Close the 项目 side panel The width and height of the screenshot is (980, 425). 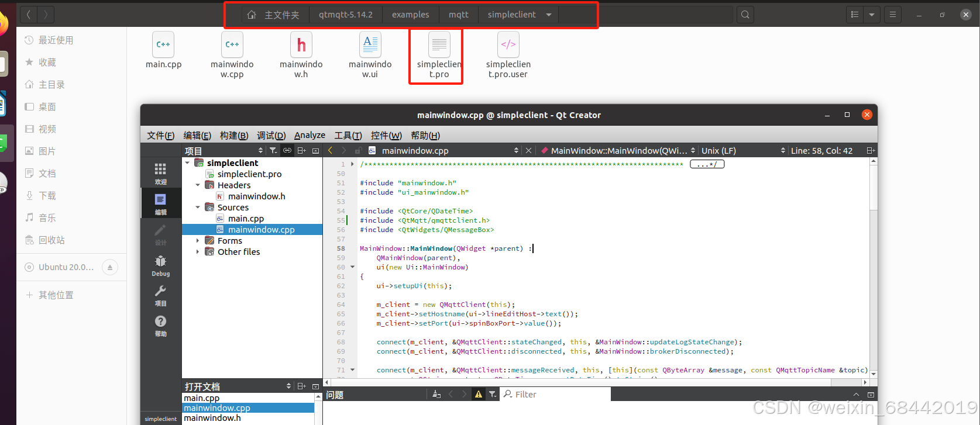pyautogui.click(x=316, y=150)
